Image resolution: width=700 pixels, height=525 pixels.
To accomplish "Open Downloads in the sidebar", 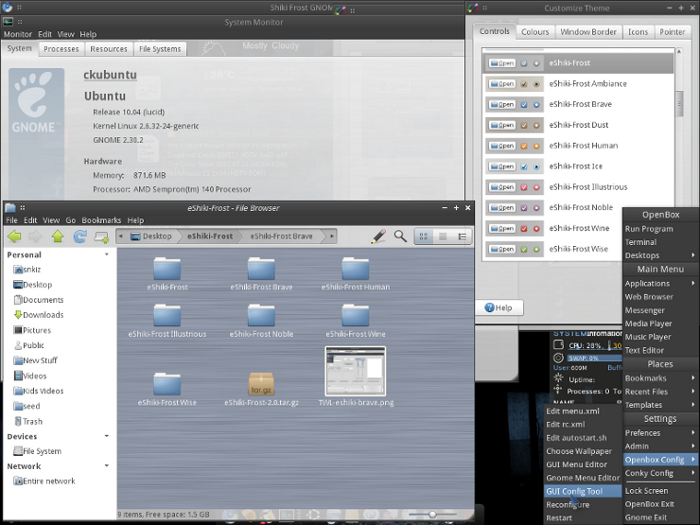I will tap(39, 315).
